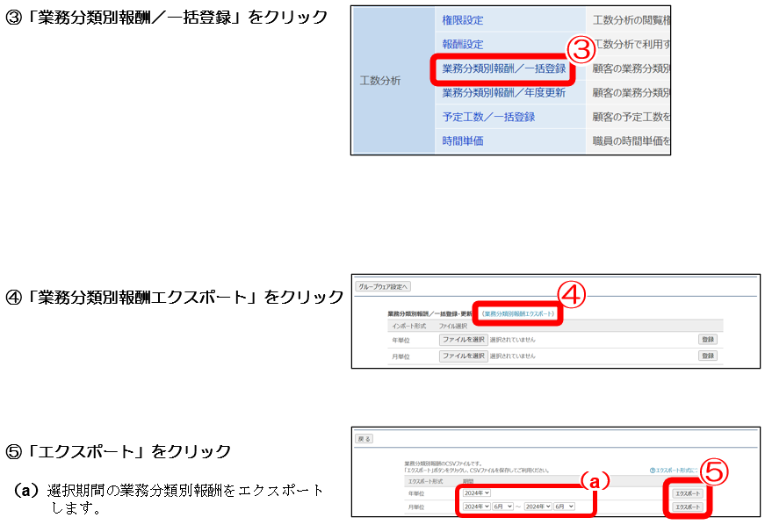The image size is (765, 532).
Task: Choose file for 年単位 import
Action: (x=463, y=339)
